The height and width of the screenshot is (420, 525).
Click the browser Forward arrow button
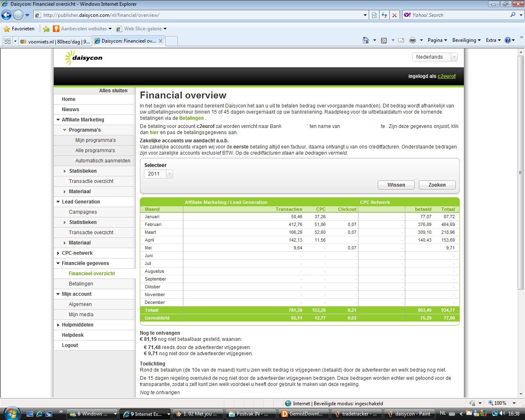pos(18,15)
